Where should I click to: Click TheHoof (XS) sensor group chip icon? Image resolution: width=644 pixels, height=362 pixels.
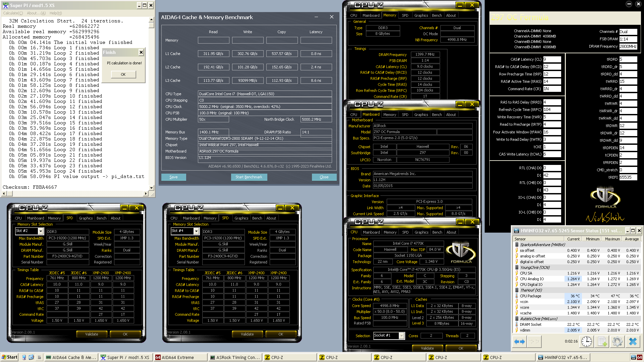[517, 290]
